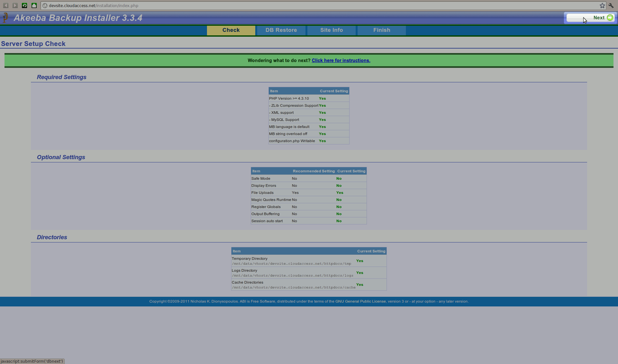Go to the Finish tab
Screen dimensions: 618x364
click(x=382, y=30)
